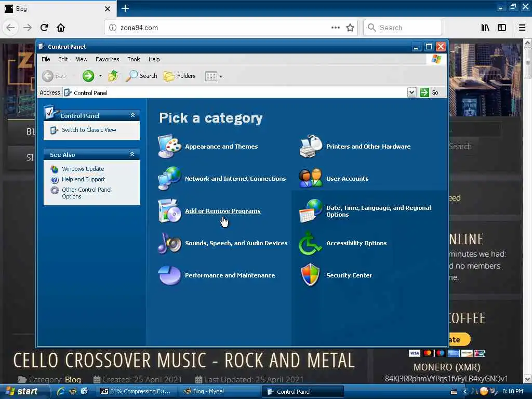Click the Add or Remove Programs icon
This screenshot has height=399, width=532.
pyautogui.click(x=169, y=211)
